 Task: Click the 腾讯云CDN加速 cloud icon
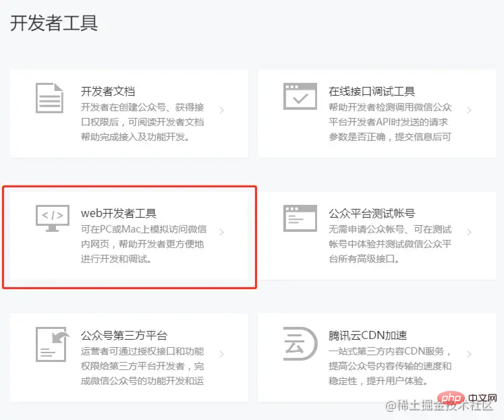(x=300, y=344)
